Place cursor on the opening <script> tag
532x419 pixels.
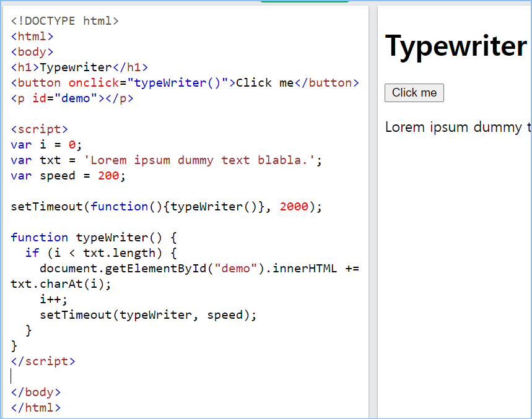tap(39, 129)
